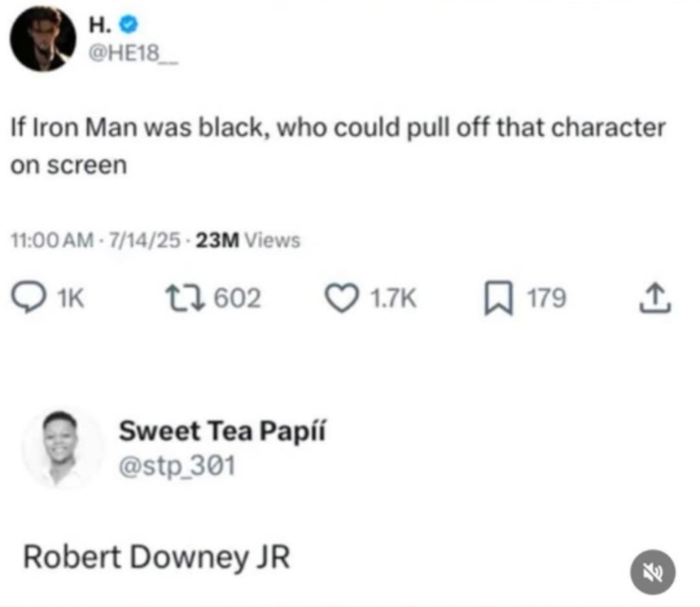Screen dimensions: 700x607
Task: Bookmark the tweet using bookmark icon
Action: (498, 298)
